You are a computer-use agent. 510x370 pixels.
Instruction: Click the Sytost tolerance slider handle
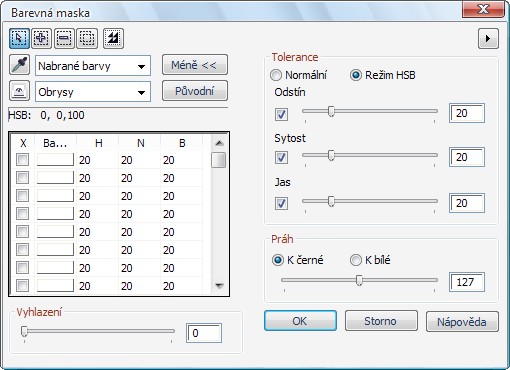click(x=331, y=155)
